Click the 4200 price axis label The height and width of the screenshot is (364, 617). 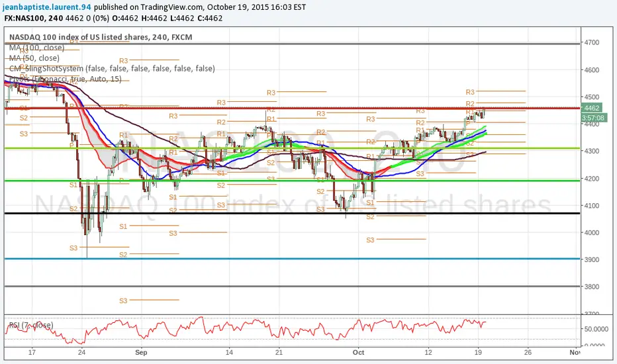pyautogui.click(x=592, y=179)
